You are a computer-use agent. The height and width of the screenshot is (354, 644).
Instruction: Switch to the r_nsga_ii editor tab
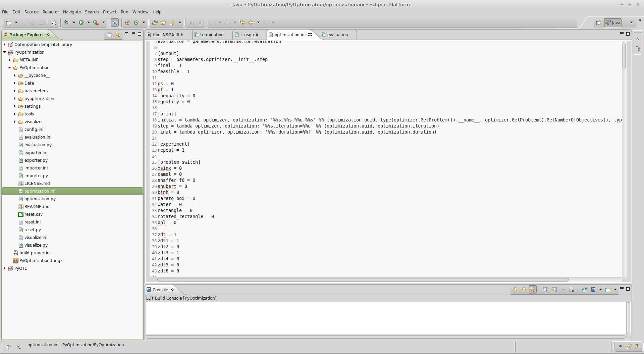click(249, 35)
